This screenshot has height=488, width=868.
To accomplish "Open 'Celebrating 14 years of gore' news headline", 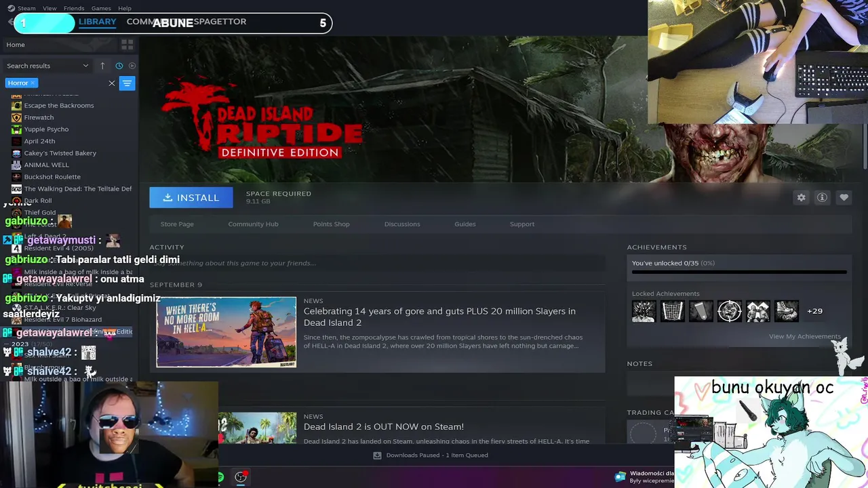I will 439,317.
